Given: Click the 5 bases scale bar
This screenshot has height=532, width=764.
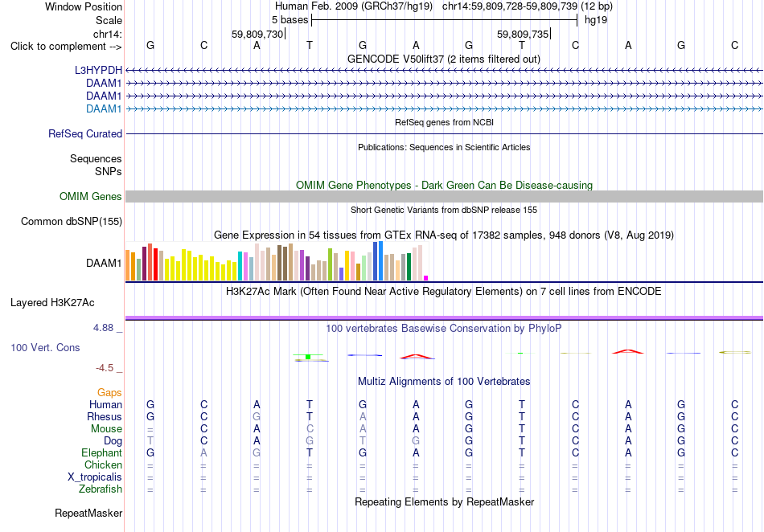Looking at the screenshot, I should coord(444,20).
